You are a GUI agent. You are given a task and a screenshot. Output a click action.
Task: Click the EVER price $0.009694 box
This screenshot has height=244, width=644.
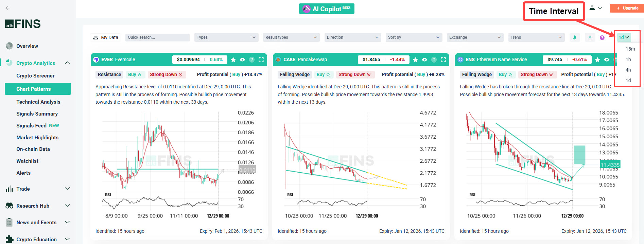(x=188, y=59)
